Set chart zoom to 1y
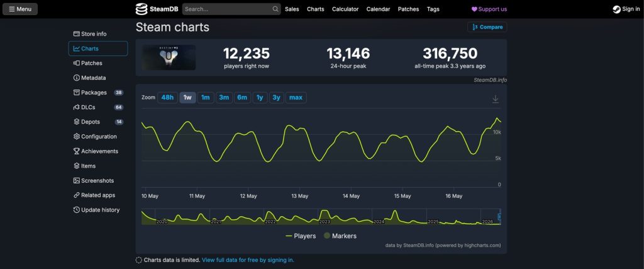 (x=260, y=98)
